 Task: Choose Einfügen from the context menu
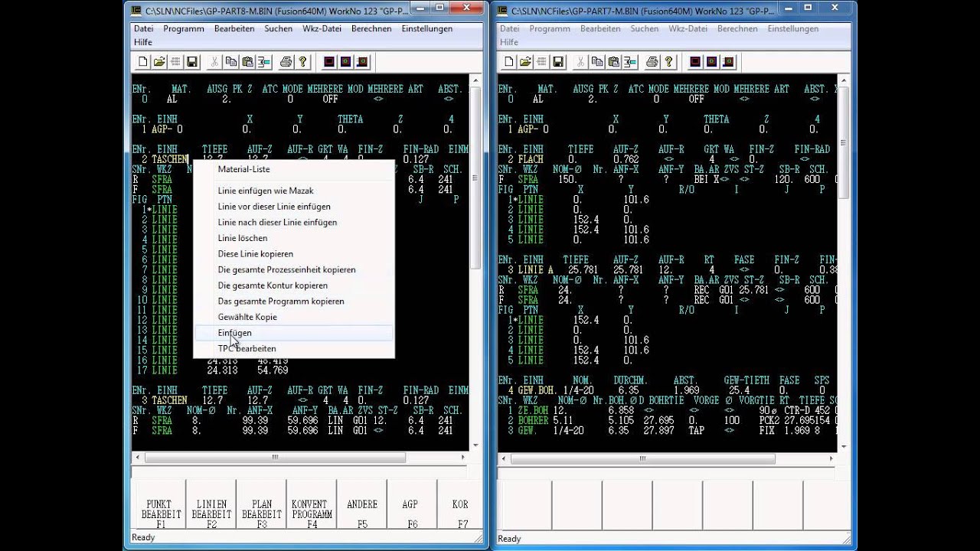294,333
